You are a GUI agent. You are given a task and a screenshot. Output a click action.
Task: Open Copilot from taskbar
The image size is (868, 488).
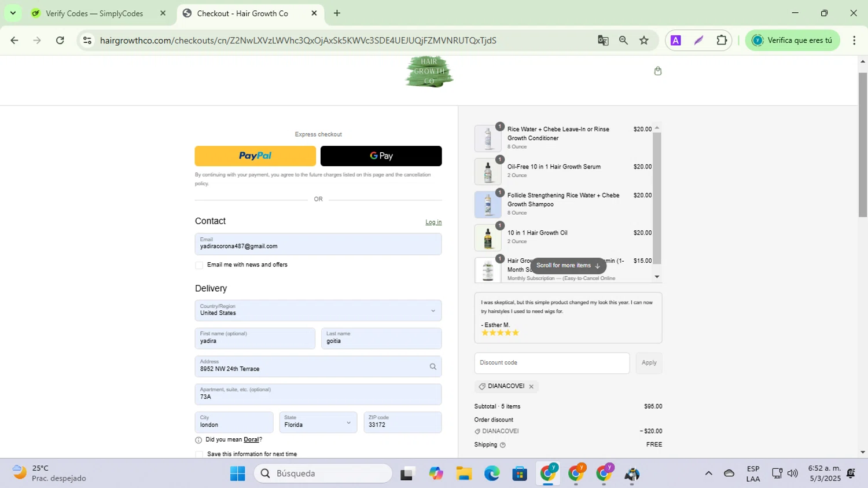[x=436, y=474]
